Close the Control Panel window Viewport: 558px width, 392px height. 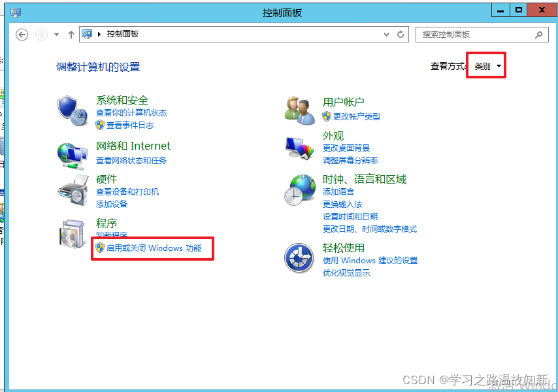pos(542,10)
